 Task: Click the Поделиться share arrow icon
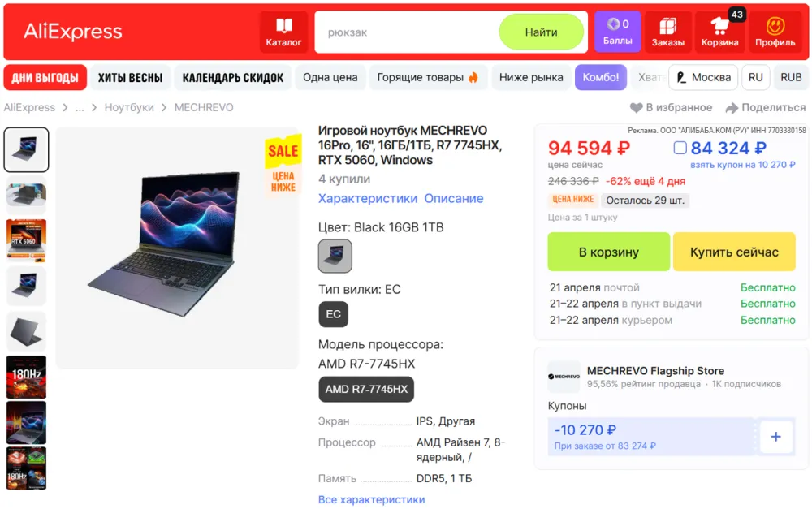coord(732,108)
